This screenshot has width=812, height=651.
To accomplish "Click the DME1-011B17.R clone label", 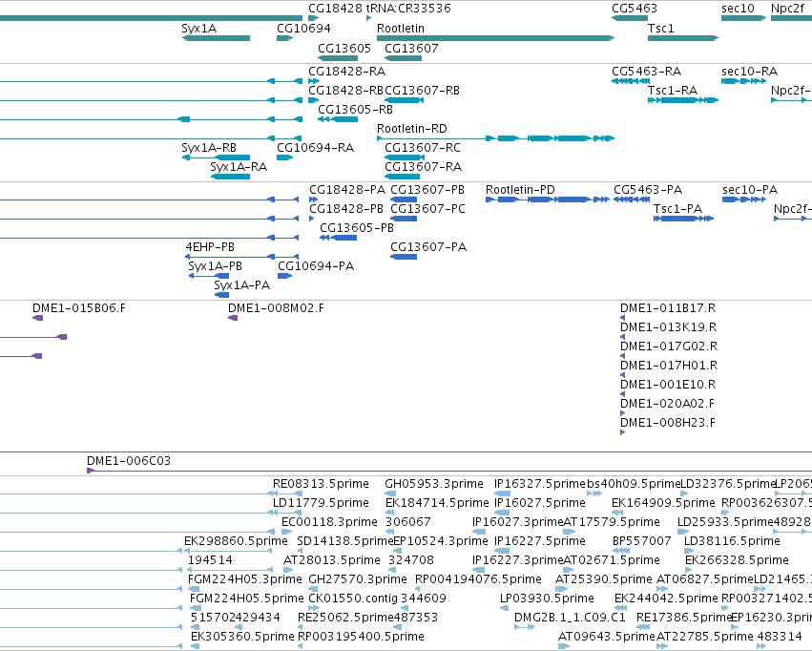I will 668,308.
